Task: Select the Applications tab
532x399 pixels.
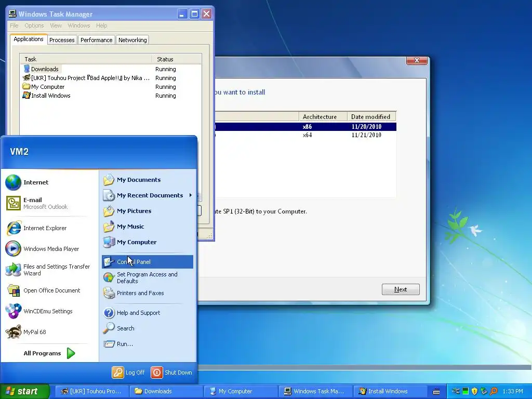Action: coord(29,39)
